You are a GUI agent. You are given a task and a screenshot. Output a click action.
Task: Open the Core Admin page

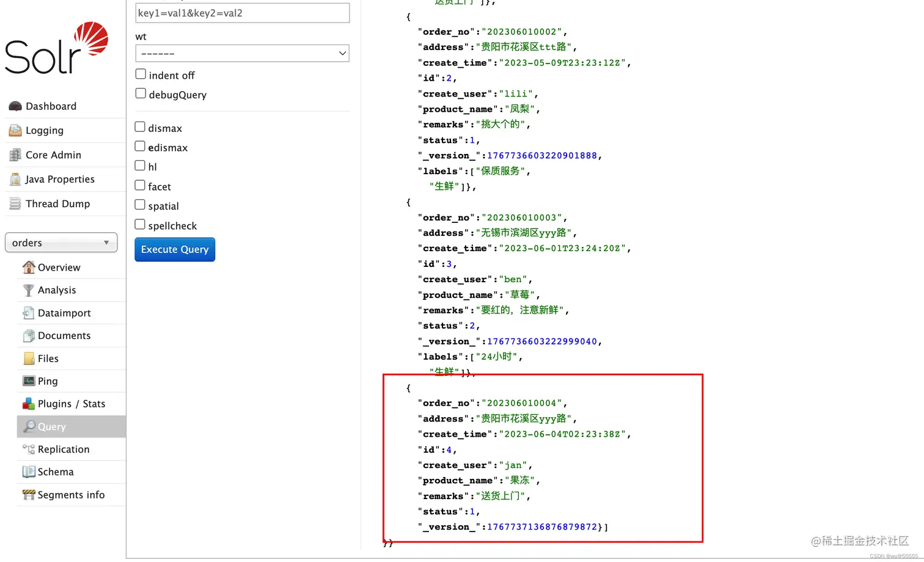[53, 155]
